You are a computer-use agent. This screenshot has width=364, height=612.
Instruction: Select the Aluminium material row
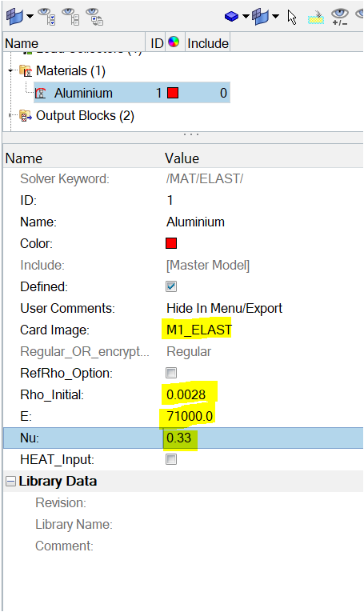pyautogui.click(x=132, y=93)
